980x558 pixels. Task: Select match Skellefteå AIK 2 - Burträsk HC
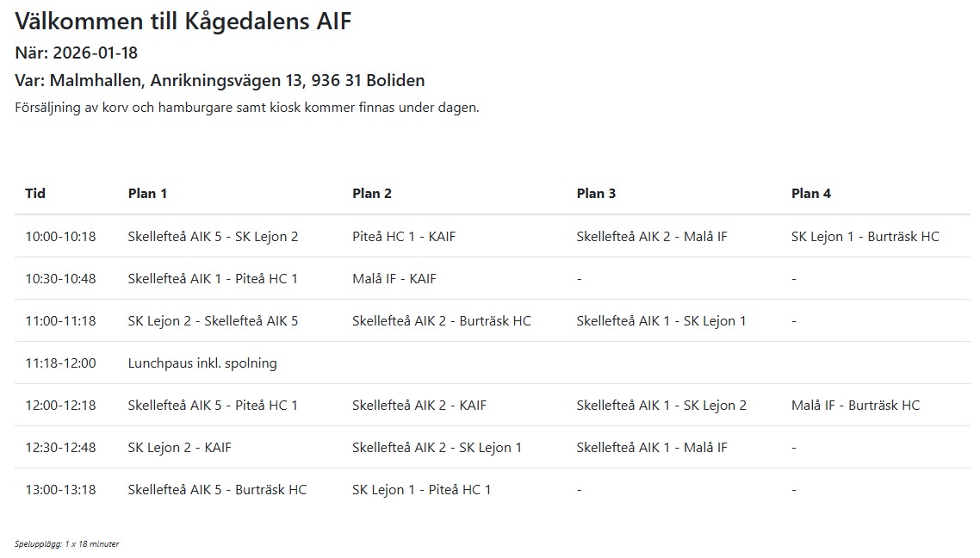441,320
